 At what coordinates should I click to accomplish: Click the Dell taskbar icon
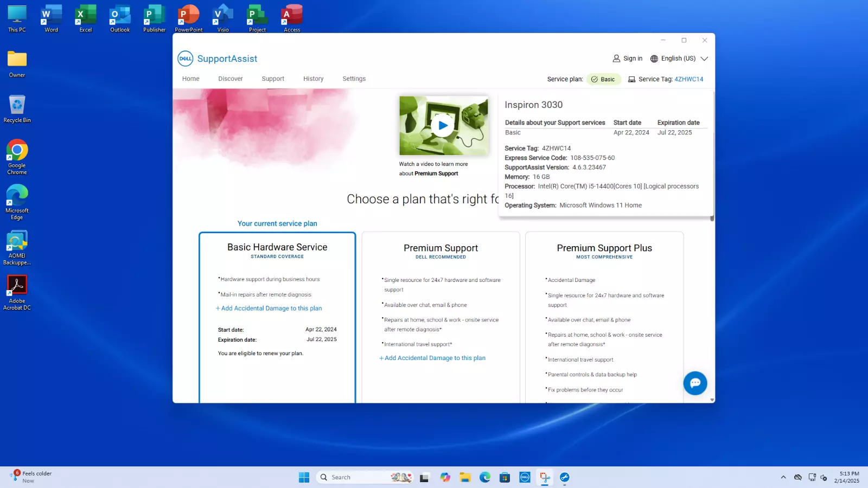pos(525,477)
